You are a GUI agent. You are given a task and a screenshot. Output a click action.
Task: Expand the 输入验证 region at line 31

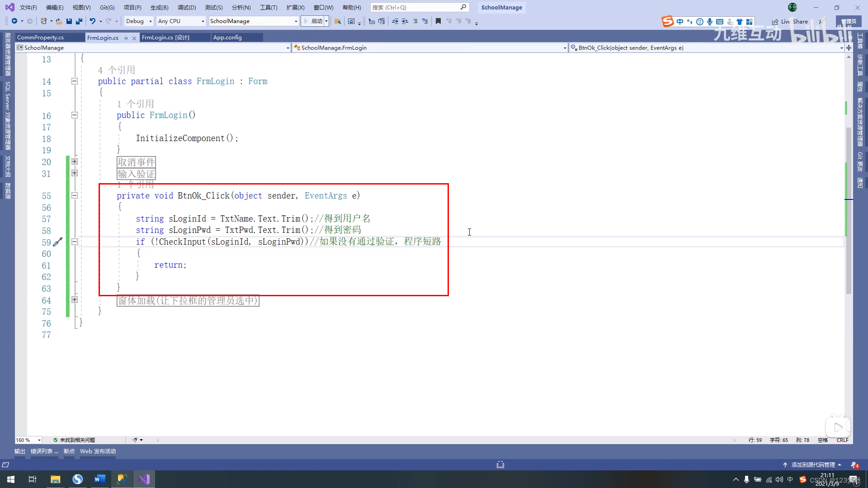75,173
